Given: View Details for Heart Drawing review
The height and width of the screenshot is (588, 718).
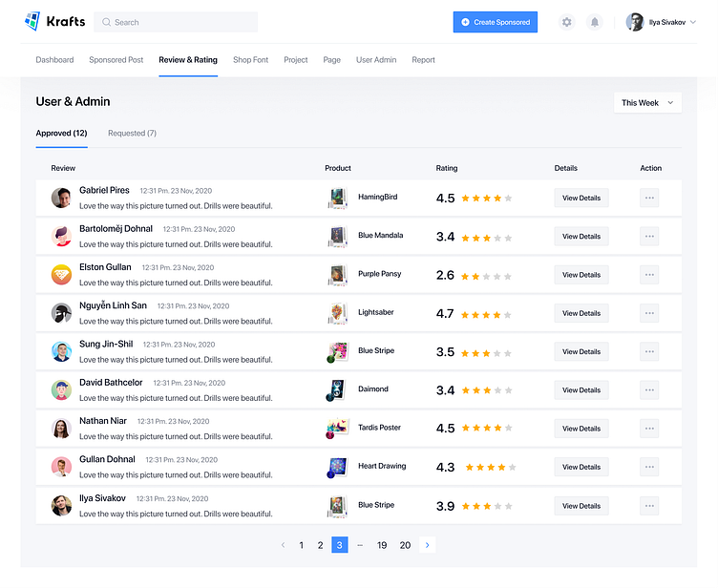Looking at the screenshot, I should pyautogui.click(x=581, y=467).
